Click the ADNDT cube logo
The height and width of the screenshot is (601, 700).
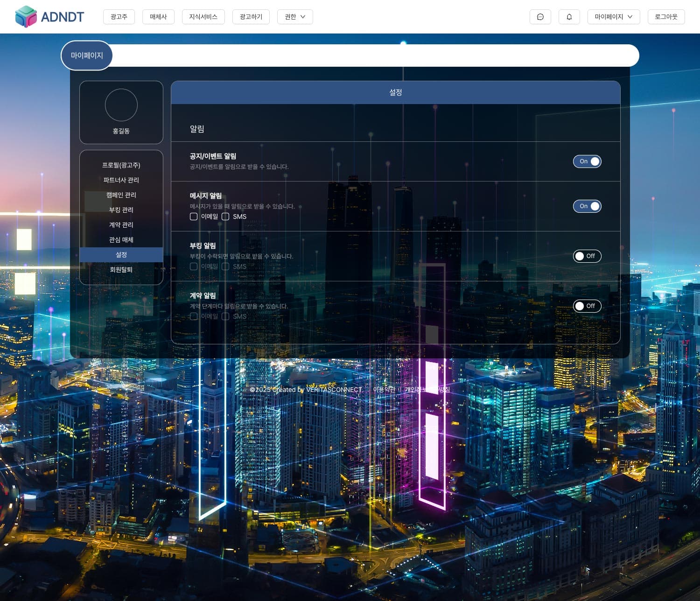pyautogui.click(x=26, y=17)
